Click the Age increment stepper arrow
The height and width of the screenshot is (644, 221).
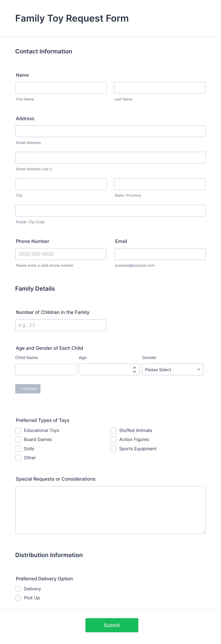coord(134,367)
